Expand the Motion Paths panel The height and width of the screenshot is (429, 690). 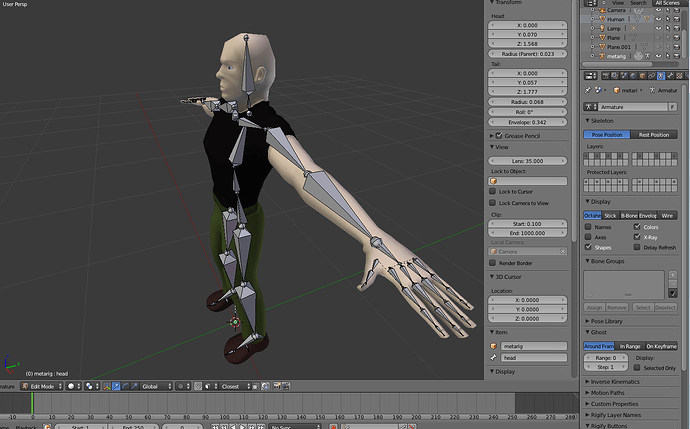tap(605, 392)
